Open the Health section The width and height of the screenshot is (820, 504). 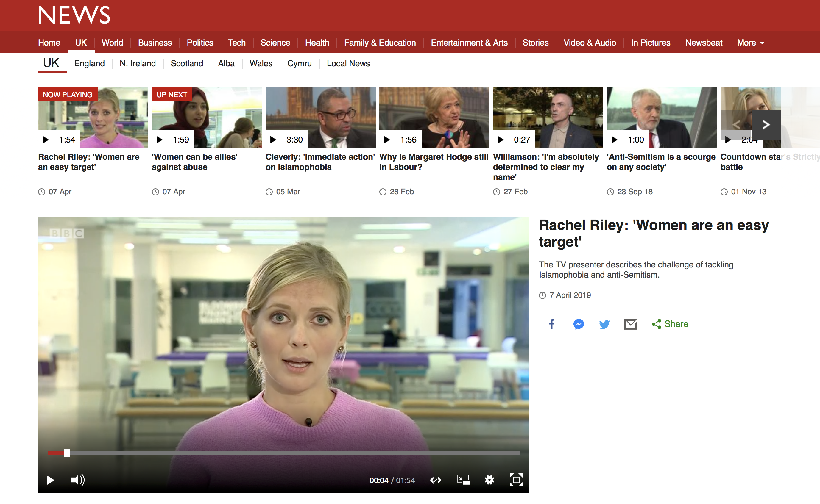click(x=317, y=43)
